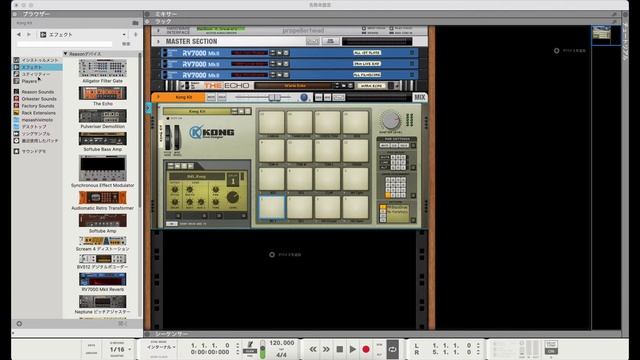Start playback with the play button
This screenshot has width=640, height=360.
pos(353,349)
